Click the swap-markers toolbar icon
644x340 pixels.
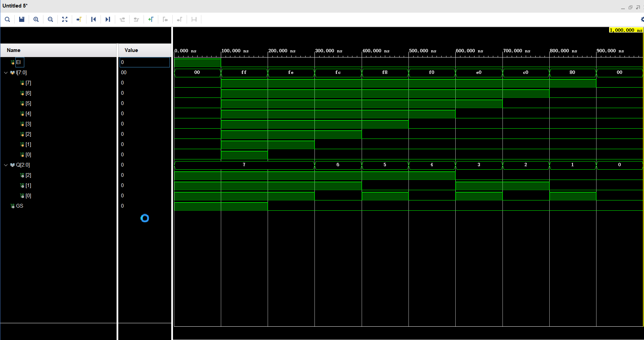click(194, 19)
